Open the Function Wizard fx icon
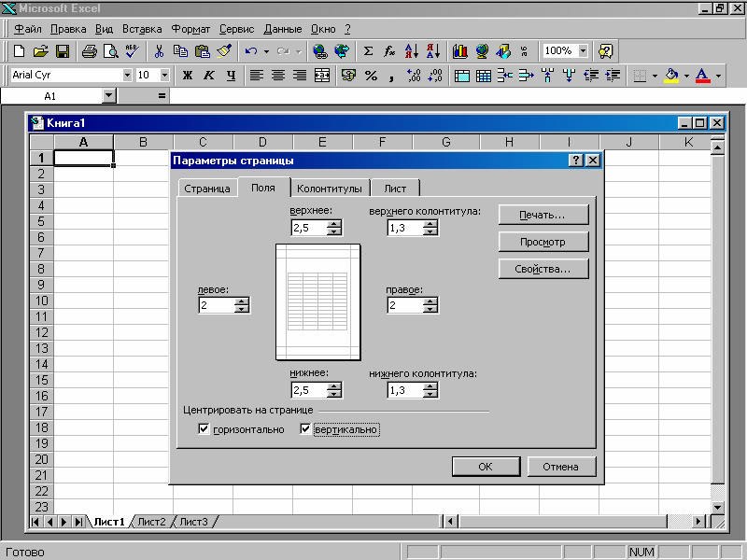Image resolution: width=747 pixels, height=560 pixels. coord(389,51)
